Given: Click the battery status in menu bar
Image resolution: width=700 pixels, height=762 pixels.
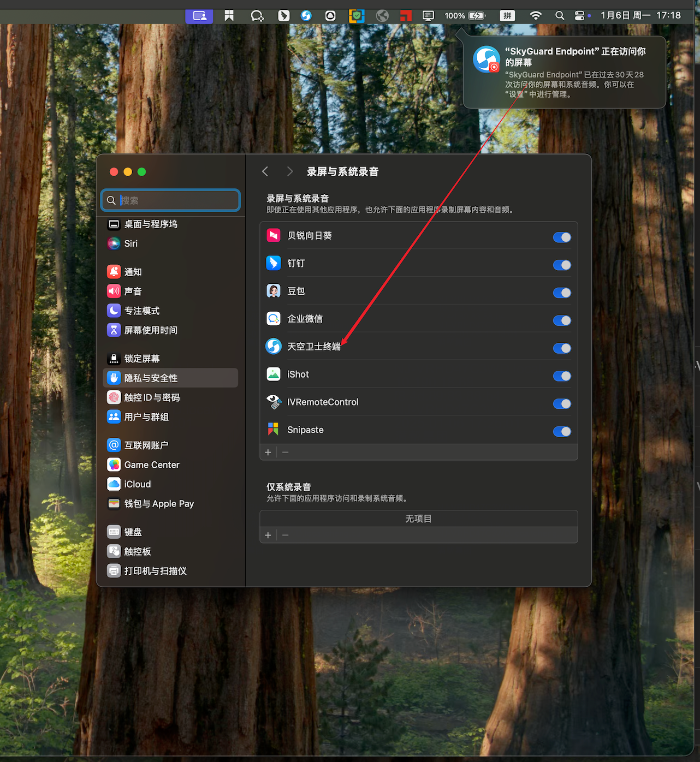Looking at the screenshot, I should [x=465, y=16].
